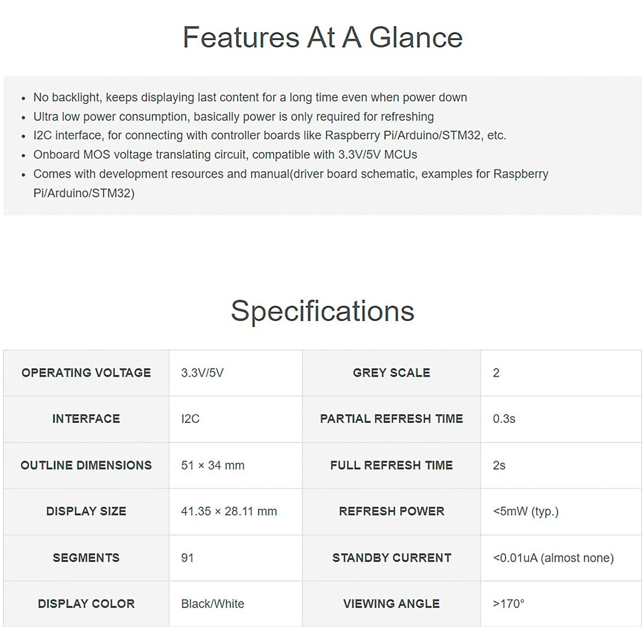The width and height of the screenshot is (644, 644).
Task: Click the "41.35 × 28.11 mm" display size value
Action: [229, 511]
